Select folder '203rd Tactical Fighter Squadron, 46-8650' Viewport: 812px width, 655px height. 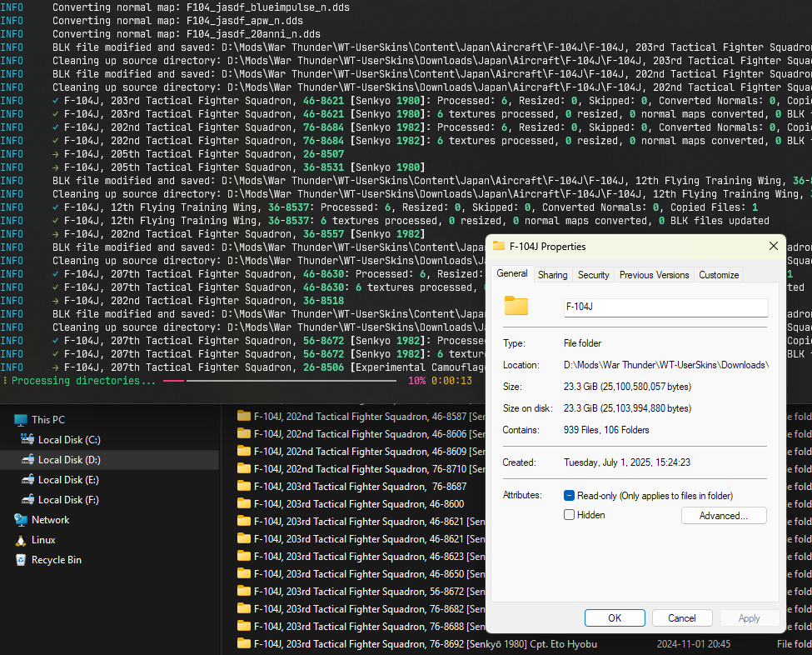[x=370, y=574]
